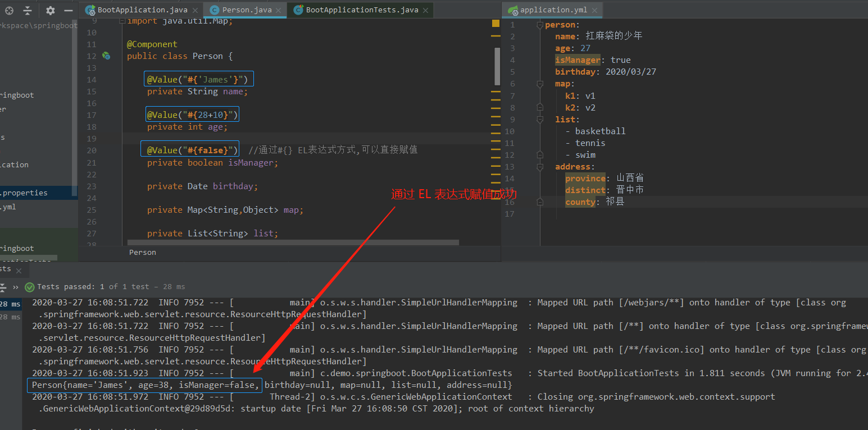Viewport: 868px width, 430px height.
Task: Click the 'distinct' key in application.yml
Action: coord(585,190)
